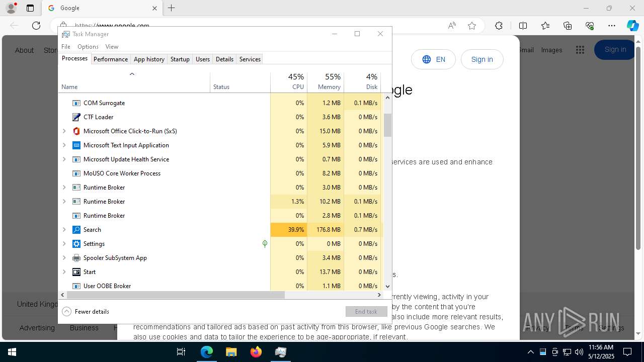
Task: Click the Search process magnifier icon
Action: tap(76, 230)
